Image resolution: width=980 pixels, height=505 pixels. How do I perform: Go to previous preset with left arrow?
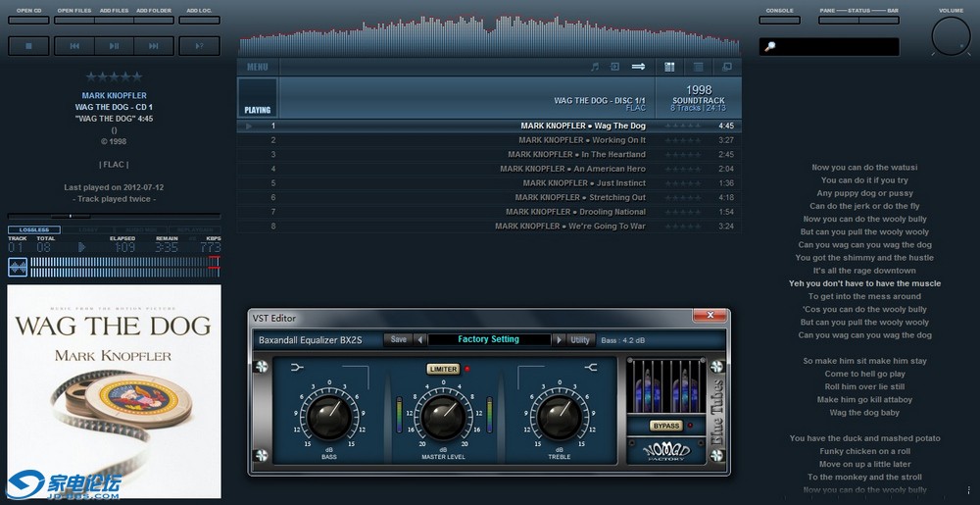pos(420,340)
